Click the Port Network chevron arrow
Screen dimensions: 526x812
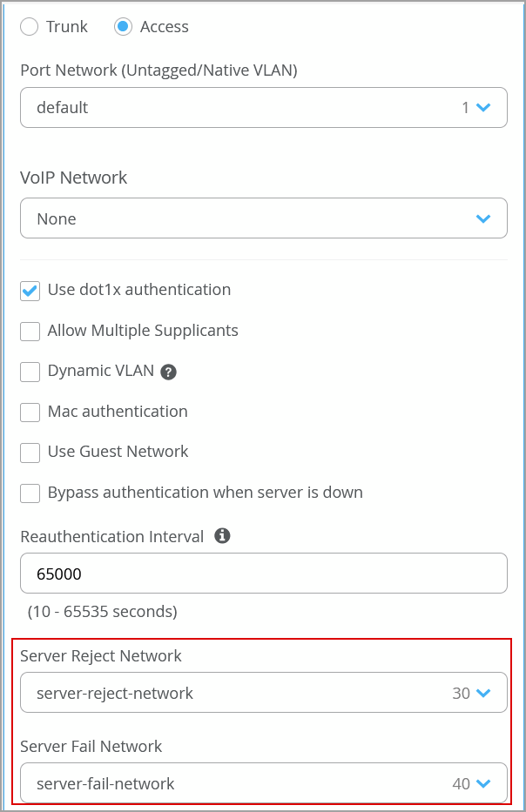pyautogui.click(x=484, y=108)
